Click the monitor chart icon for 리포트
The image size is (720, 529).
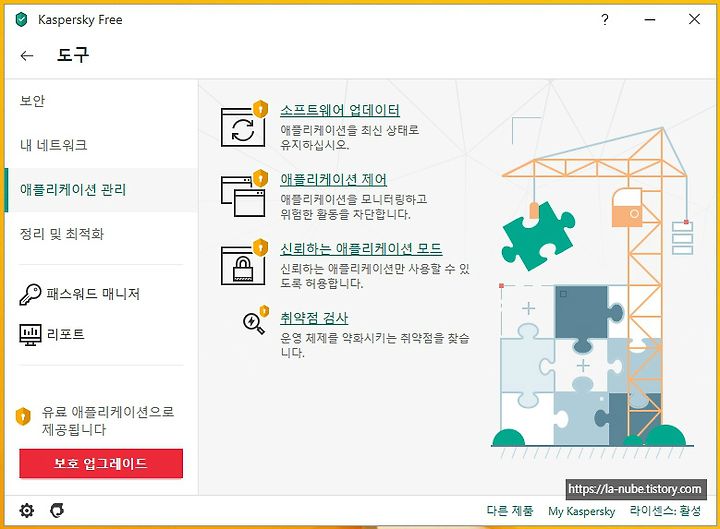click(x=30, y=335)
